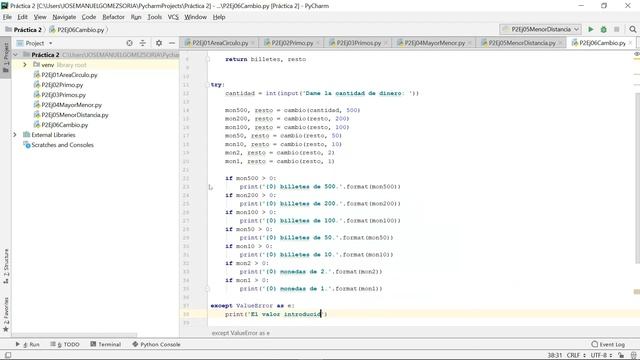Click the editor vertical scrollbar
The image size is (640, 360).
pyautogui.click(x=637, y=178)
